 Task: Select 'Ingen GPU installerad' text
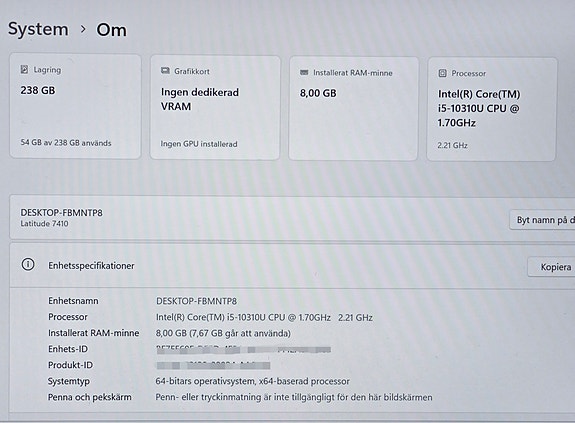point(199,144)
